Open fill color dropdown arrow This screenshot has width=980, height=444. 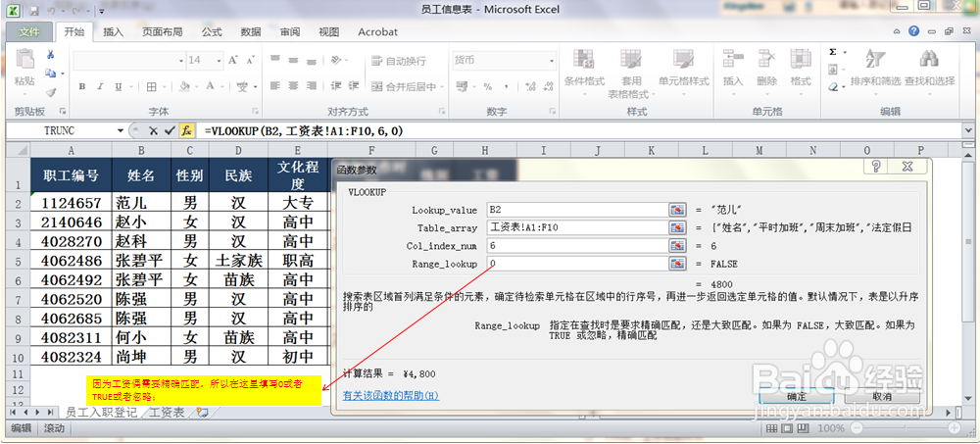click(197, 87)
